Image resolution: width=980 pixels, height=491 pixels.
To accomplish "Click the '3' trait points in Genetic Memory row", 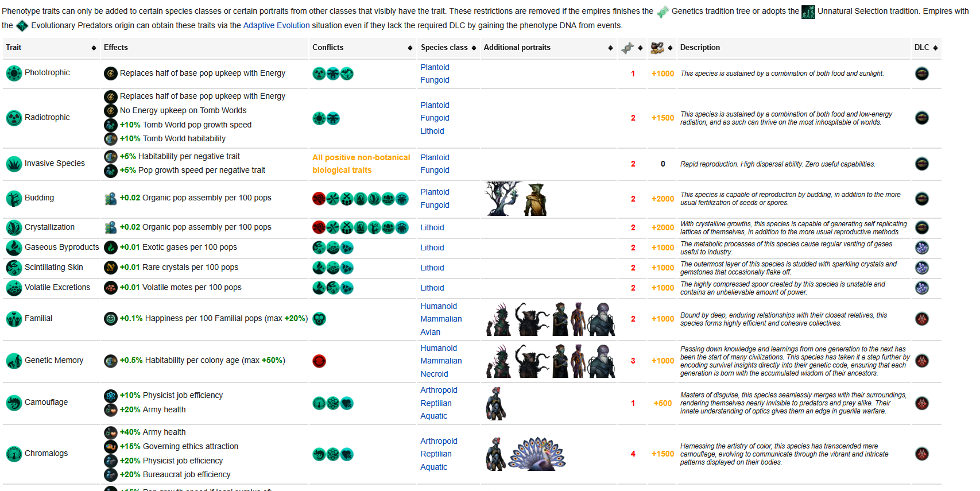I will click(x=633, y=361).
